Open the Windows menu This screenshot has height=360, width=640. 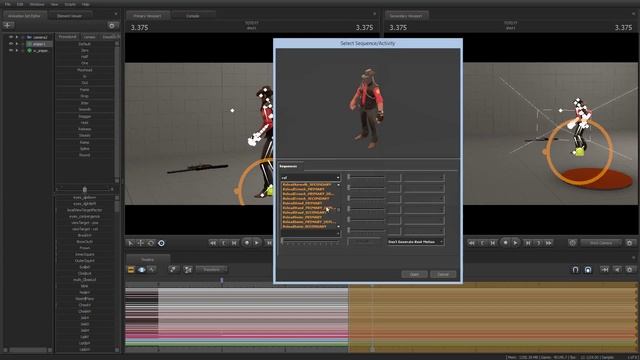[x=37, y=4]
